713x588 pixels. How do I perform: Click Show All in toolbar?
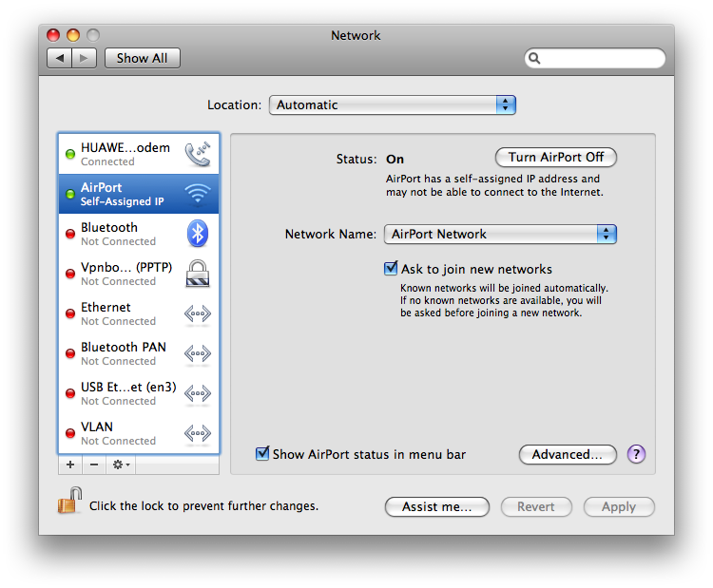pyautogui.click(x=143, y=58)
